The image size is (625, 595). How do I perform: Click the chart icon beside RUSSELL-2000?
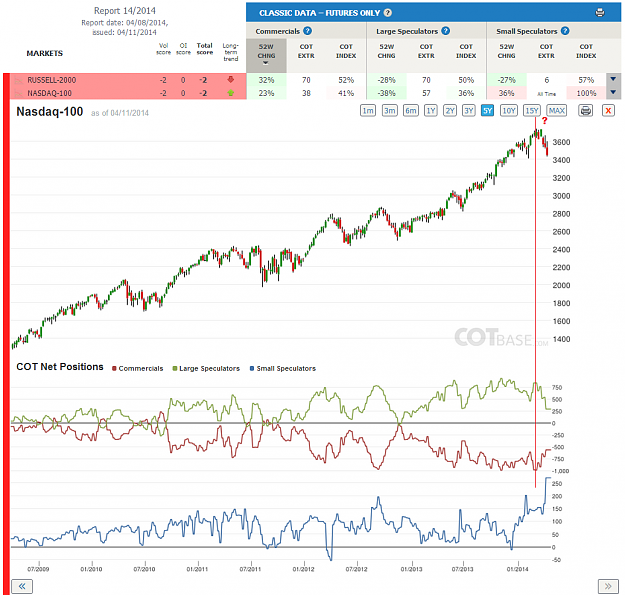18,80
